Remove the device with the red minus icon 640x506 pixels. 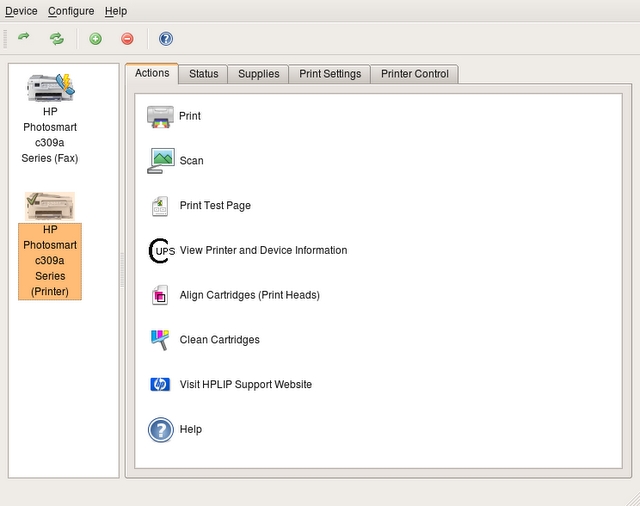click(127, 39)
